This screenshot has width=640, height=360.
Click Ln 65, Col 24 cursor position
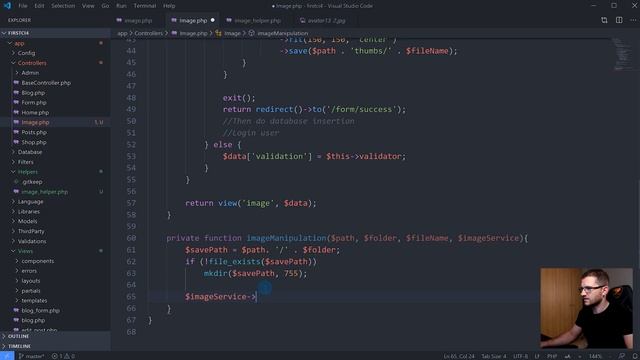coord(459,356)
